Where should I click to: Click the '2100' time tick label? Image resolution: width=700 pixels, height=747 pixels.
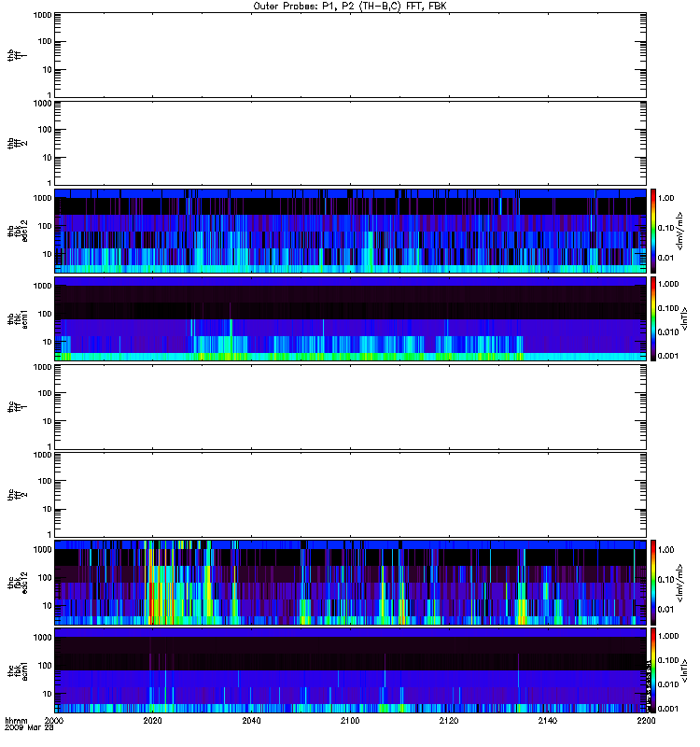coord(350,720)
